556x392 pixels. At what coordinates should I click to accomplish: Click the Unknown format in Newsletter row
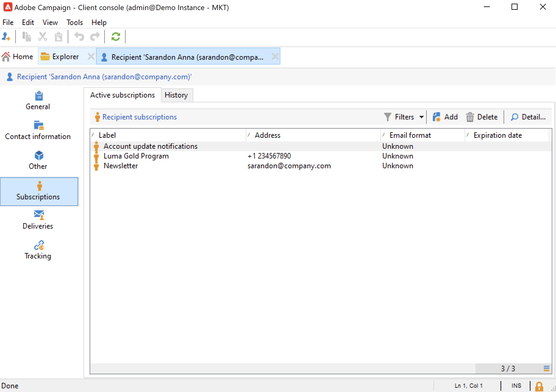(x=398, y=166)
